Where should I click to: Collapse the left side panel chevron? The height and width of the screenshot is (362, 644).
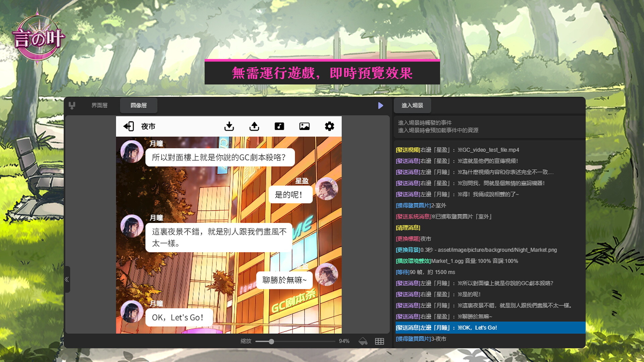point(67,279)
